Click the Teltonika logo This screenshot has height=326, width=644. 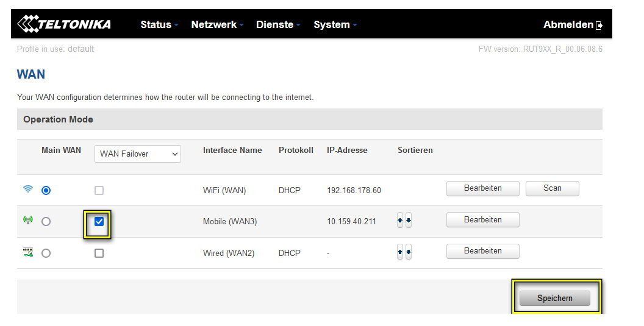pos(64,24)
